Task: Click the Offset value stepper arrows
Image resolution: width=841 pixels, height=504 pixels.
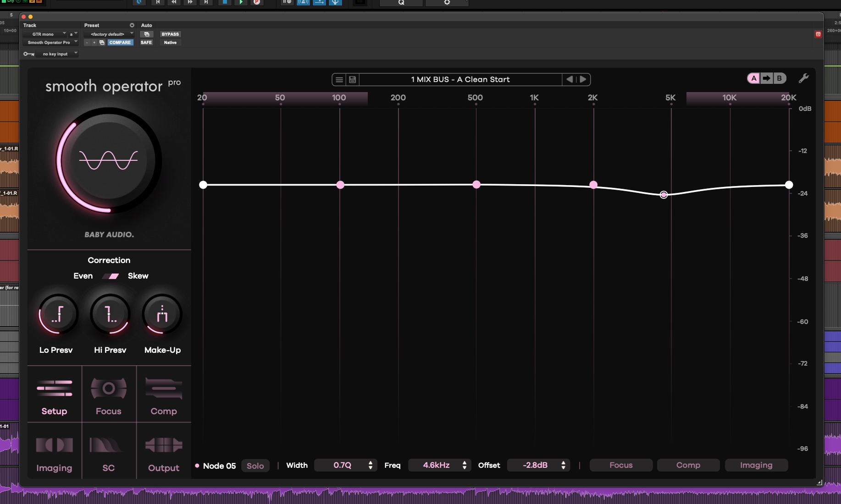Action: (563, 466)
